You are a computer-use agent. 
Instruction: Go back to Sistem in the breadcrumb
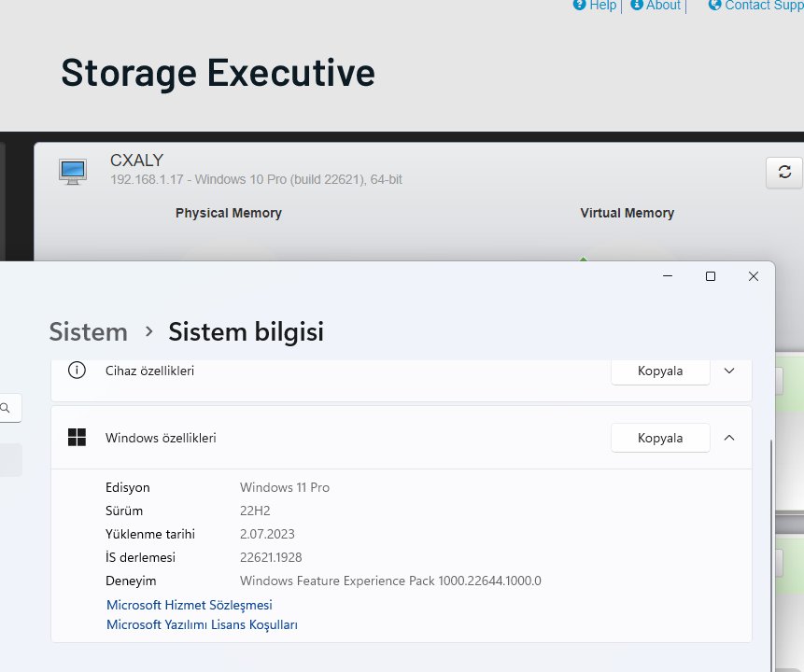tap(88, 331)
